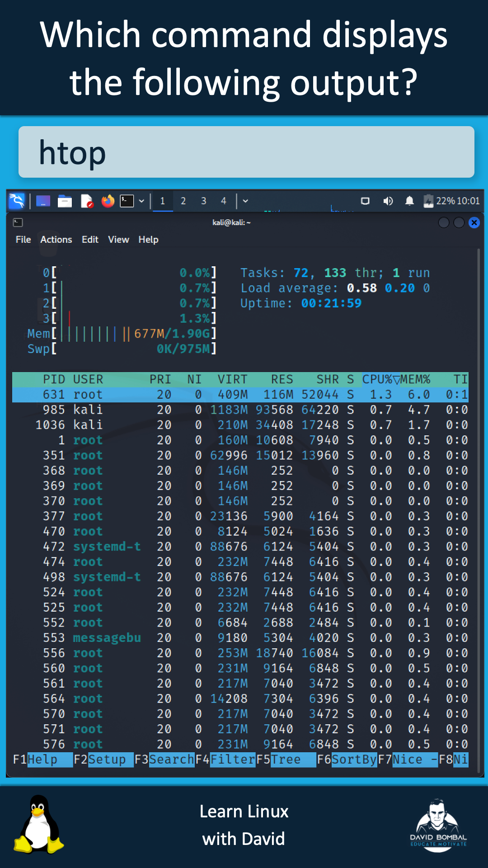This screenshot has width=488, height=868.
Task: Open the Kali applications menu icon
Action: 17,201
